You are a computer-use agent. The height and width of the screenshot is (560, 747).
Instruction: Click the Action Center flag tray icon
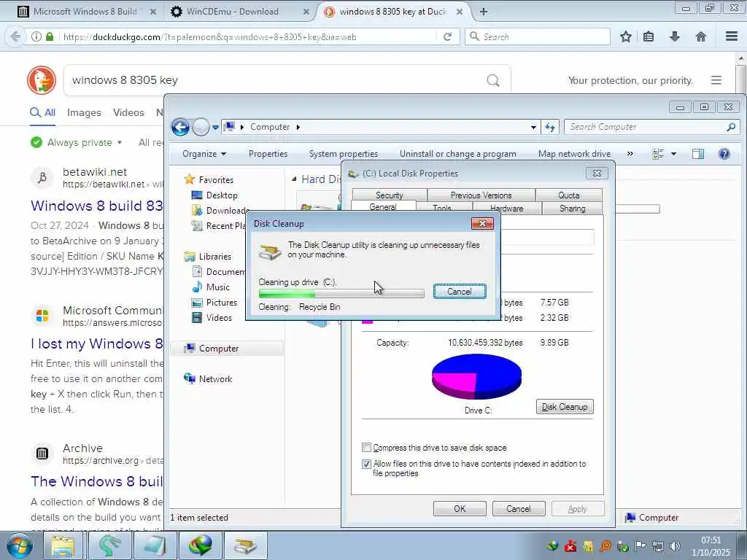(640, 546)
